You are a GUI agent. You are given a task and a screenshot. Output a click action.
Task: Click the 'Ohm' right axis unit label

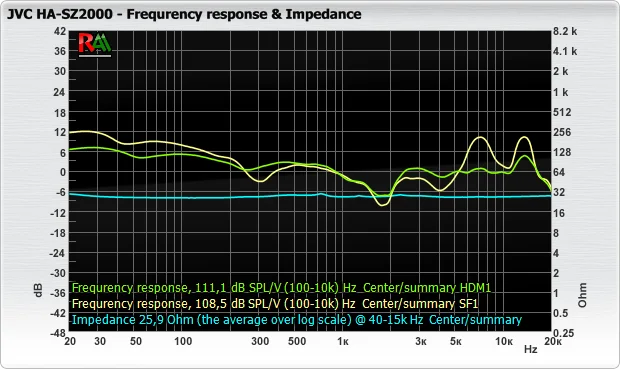click(582, 295)
